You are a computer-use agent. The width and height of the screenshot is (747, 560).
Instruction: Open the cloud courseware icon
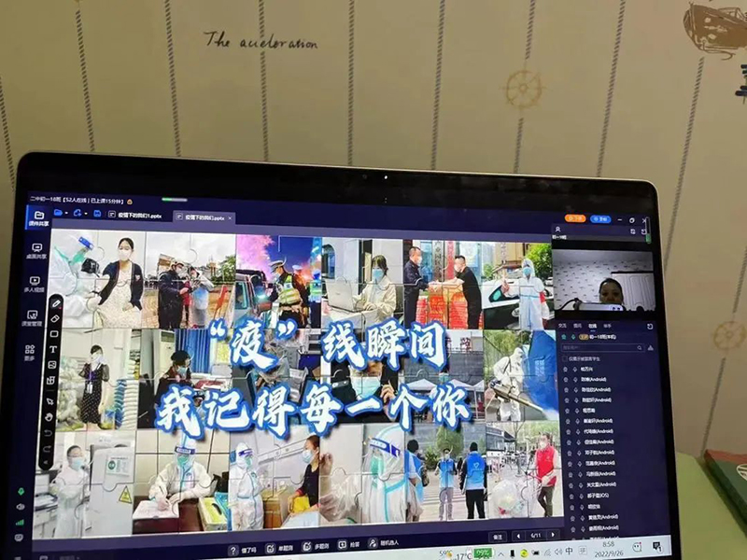(78, 213)
